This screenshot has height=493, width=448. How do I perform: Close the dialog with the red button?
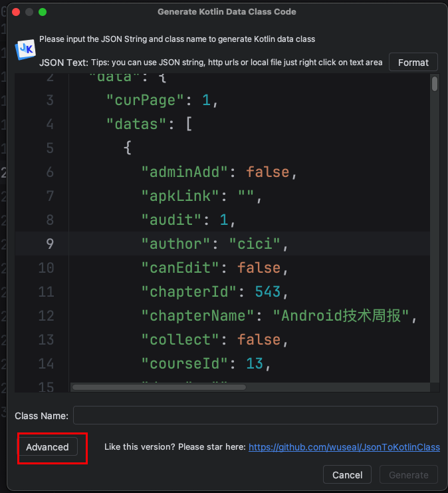16,12
